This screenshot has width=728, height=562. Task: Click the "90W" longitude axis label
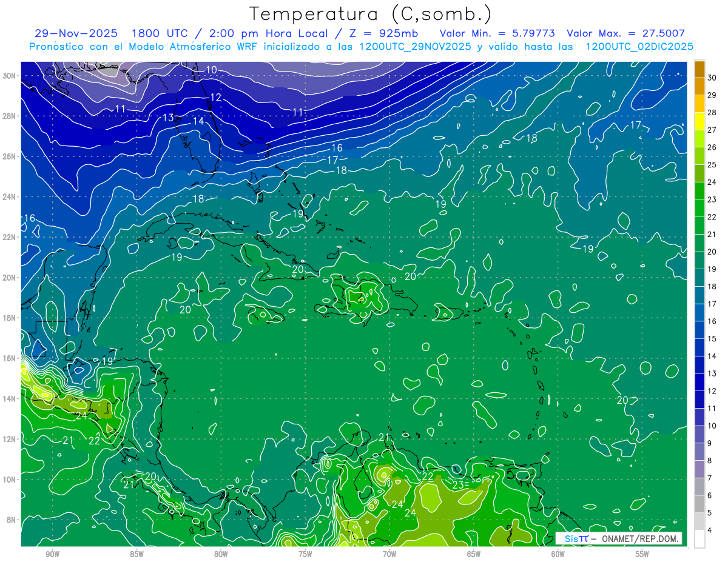(52, 554)
